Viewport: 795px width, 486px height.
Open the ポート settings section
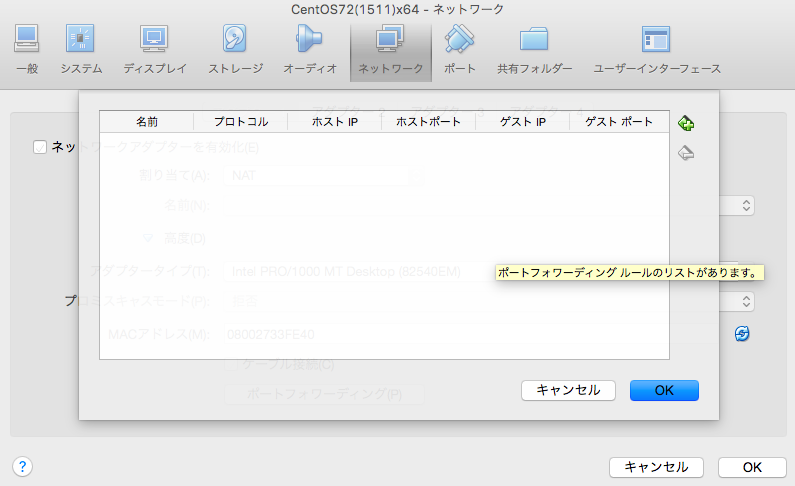(459, 50)
